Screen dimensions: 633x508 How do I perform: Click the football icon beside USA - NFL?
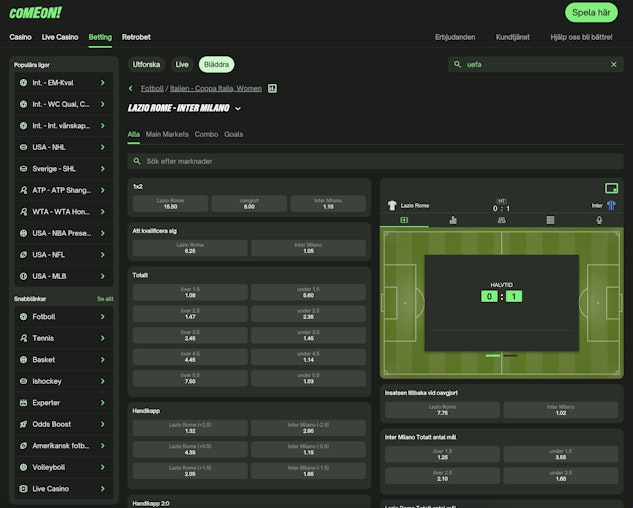click(x=23, y=255)
